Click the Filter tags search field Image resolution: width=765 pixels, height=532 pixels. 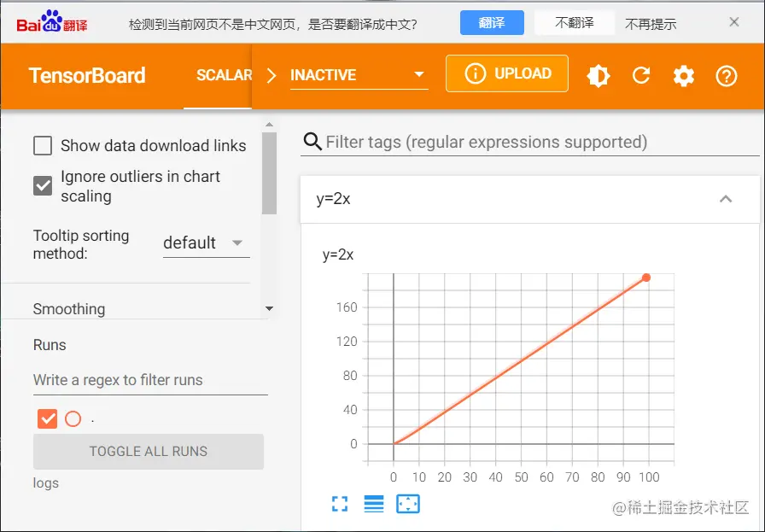tap(538, 142)
